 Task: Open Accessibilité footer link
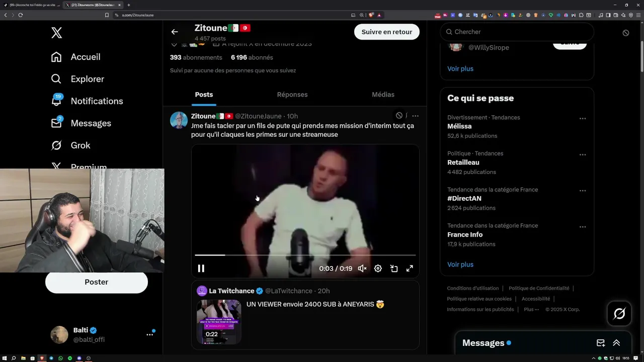[536, 299]
